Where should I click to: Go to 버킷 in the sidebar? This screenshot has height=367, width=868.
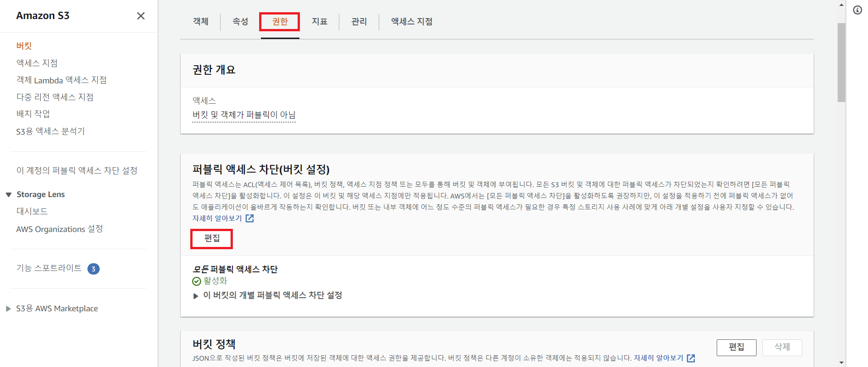(x=24, y=46)
